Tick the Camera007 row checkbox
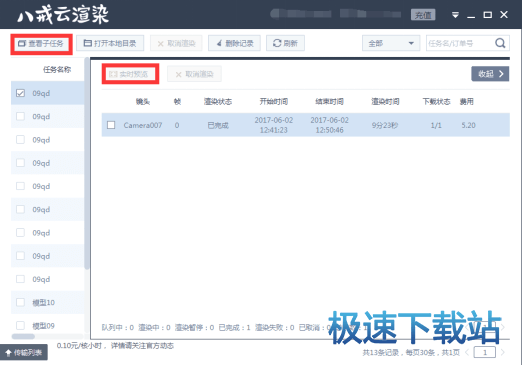 (111, 125)
